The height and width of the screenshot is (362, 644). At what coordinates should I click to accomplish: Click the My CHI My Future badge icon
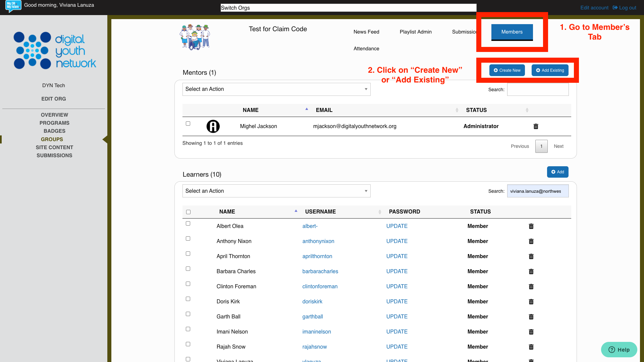pyautogui.click(x=13, y=6)
